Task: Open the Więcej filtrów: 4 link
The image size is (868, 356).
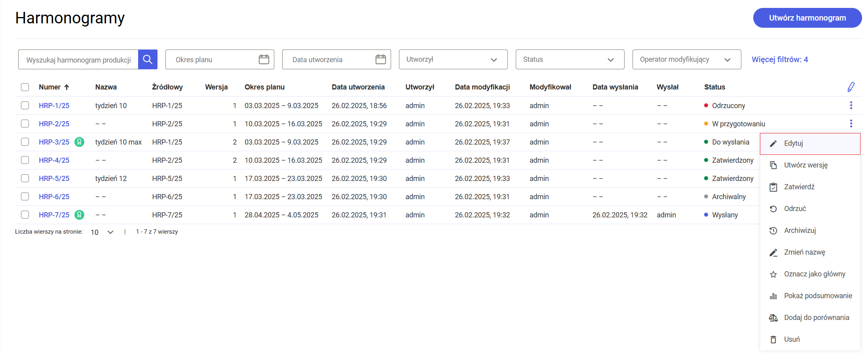Action: (x=780, y=59)
